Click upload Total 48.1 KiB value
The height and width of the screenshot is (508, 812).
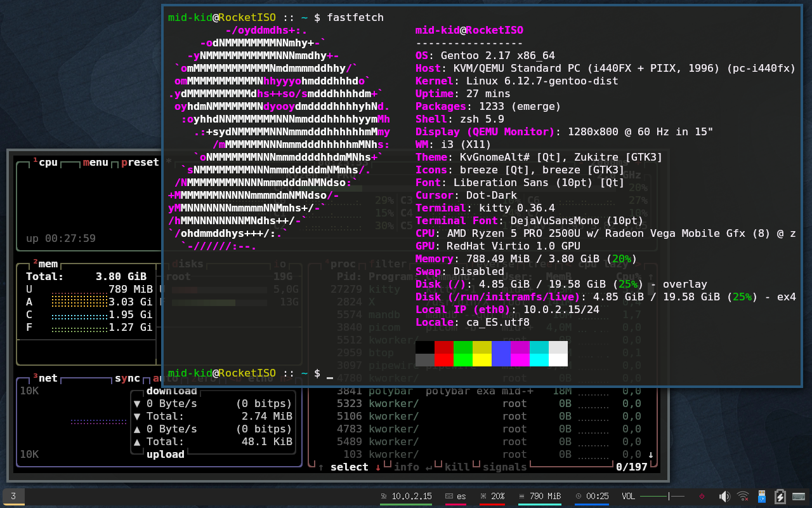tap(267, 441)
